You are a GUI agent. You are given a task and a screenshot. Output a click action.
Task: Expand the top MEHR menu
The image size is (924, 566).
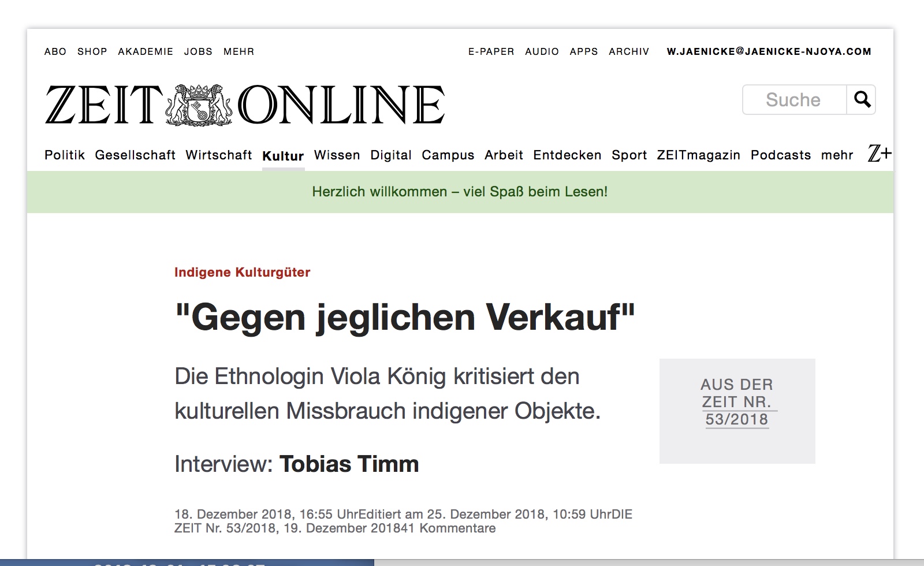[x=239, y=51]
